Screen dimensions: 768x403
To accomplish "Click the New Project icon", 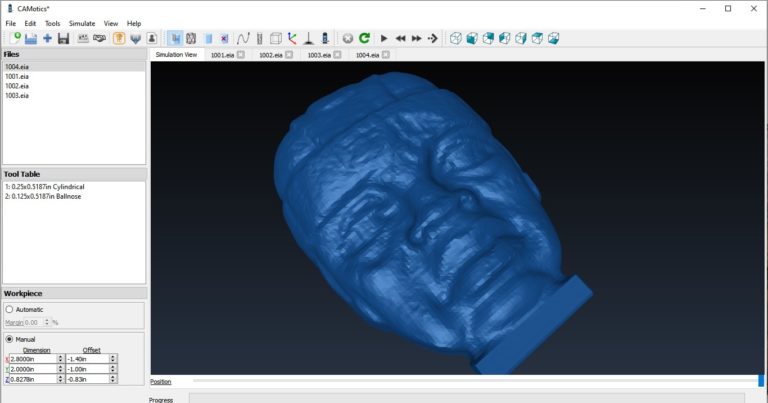I will click(14, 38).
